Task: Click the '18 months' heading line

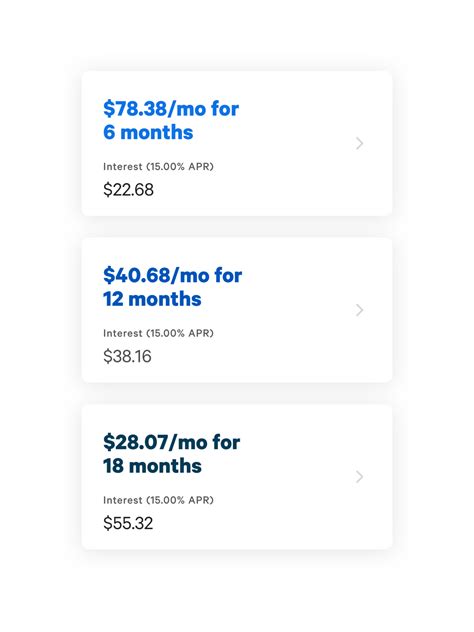Action: tap(152, 466)
